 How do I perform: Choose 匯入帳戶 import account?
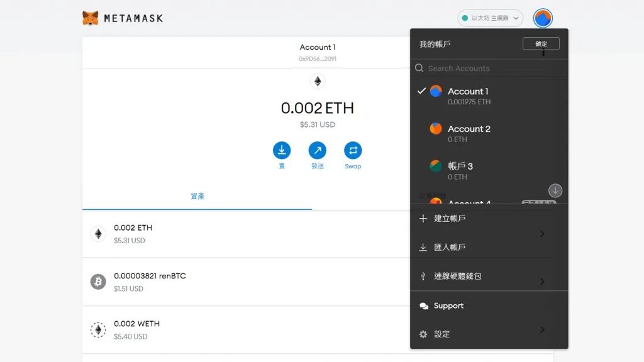coord(489,247)
